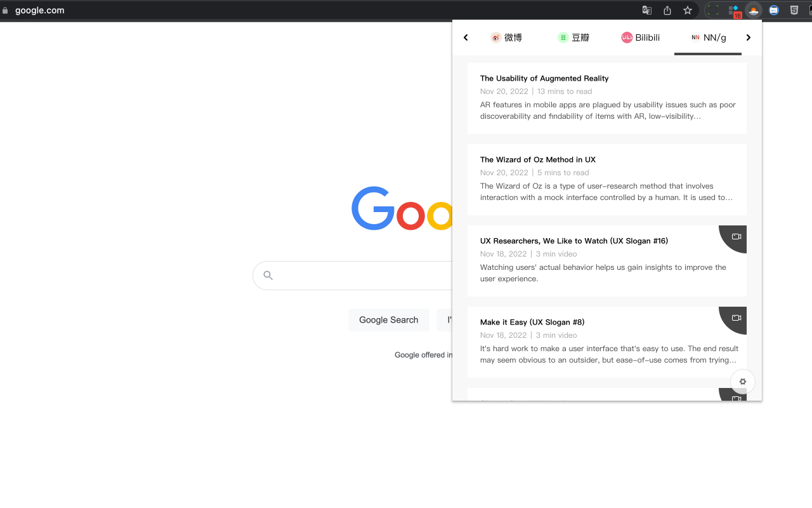Open the Weibo feed icon

click(506, 37)
